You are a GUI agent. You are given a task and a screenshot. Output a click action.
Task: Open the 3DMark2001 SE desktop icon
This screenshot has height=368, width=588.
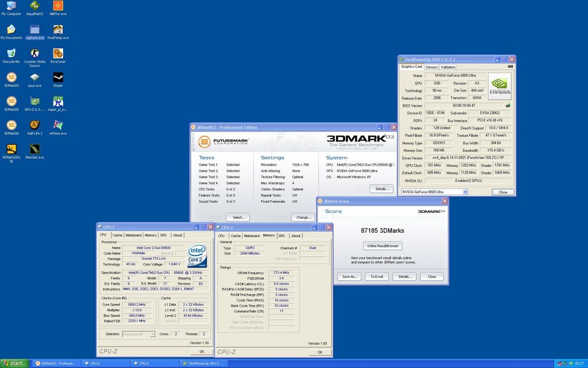[x=11, y=154]
